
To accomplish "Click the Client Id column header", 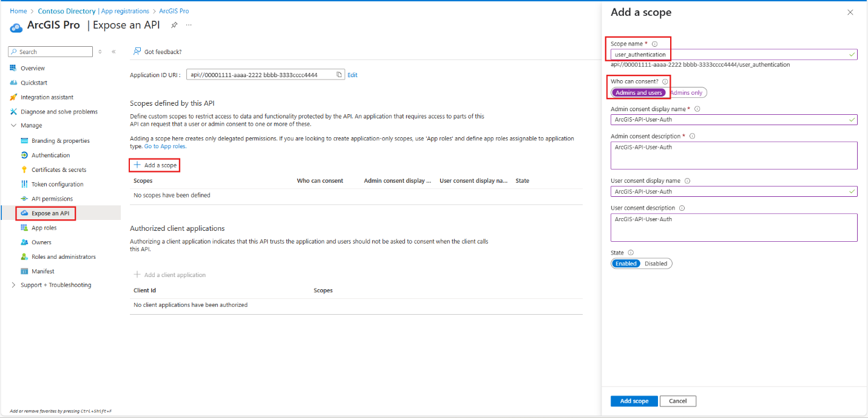I will (144, 290).
